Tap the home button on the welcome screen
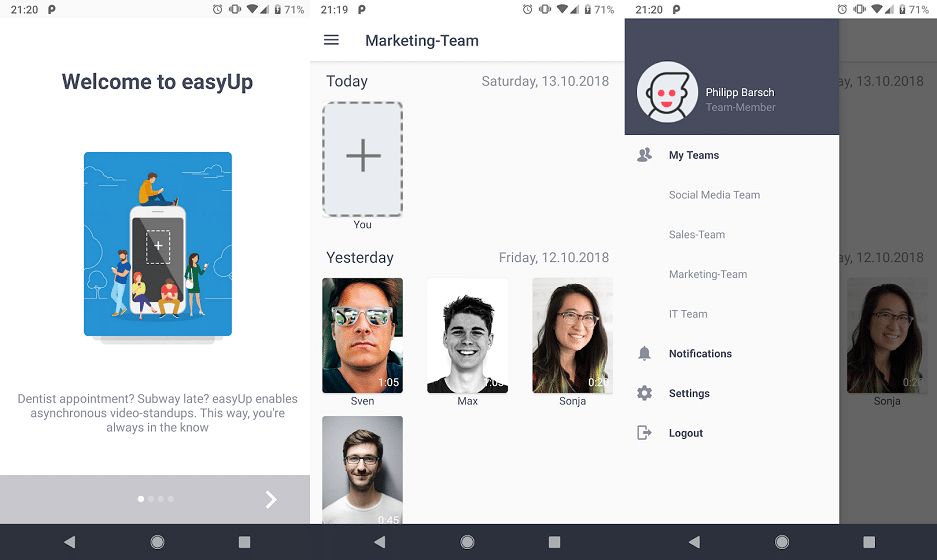 (157, 542)
